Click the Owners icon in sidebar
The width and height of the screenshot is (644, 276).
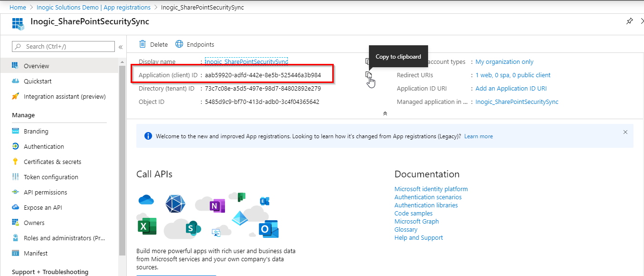click(x=15, y=223)
